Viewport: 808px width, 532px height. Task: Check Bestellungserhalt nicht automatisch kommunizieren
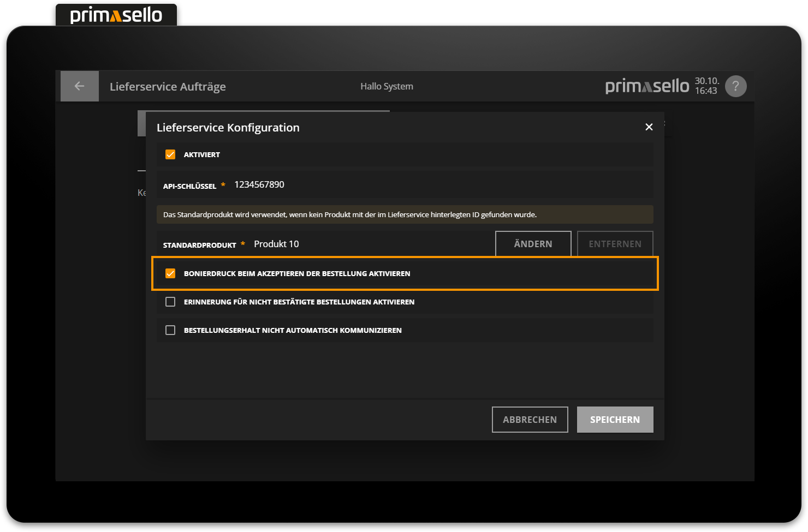click(170, 330)
